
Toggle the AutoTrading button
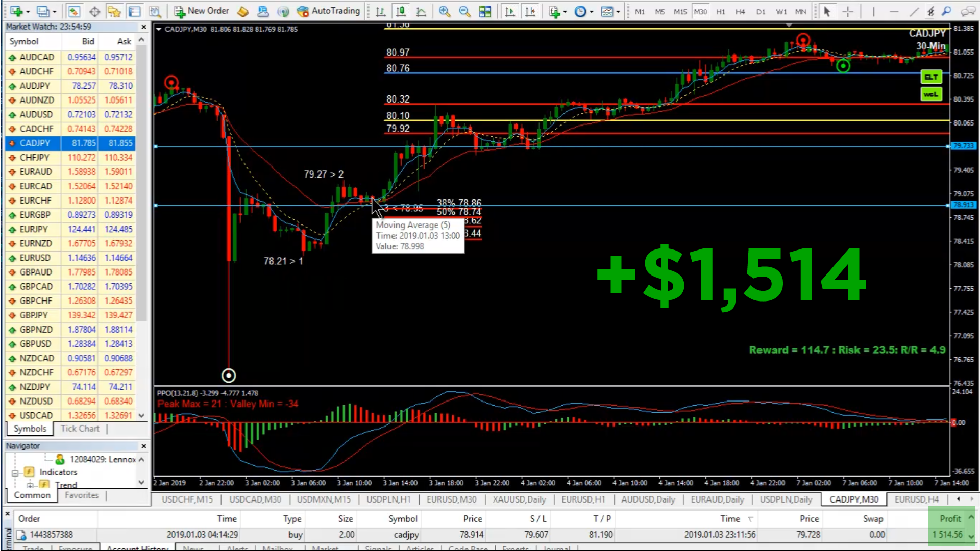click(x=329, y=11)
